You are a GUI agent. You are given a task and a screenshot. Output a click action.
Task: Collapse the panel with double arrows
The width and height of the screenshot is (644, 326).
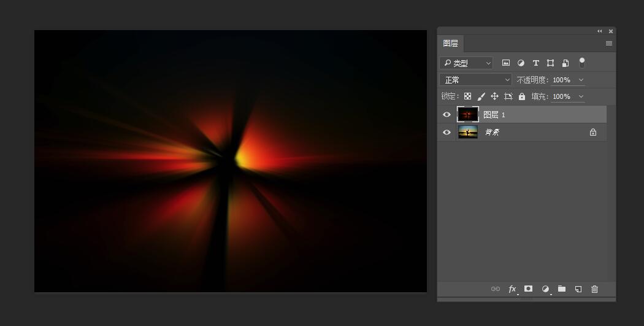tap(600, 31)
